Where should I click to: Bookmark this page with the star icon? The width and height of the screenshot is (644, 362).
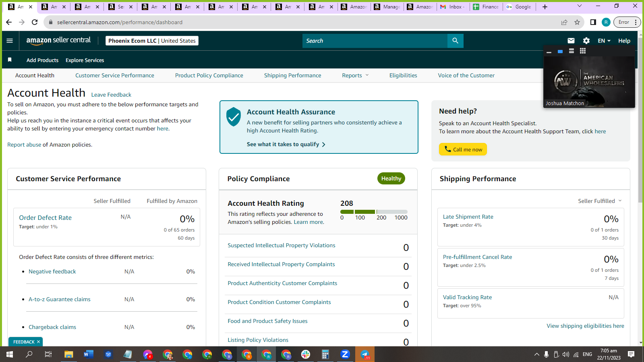577,22
